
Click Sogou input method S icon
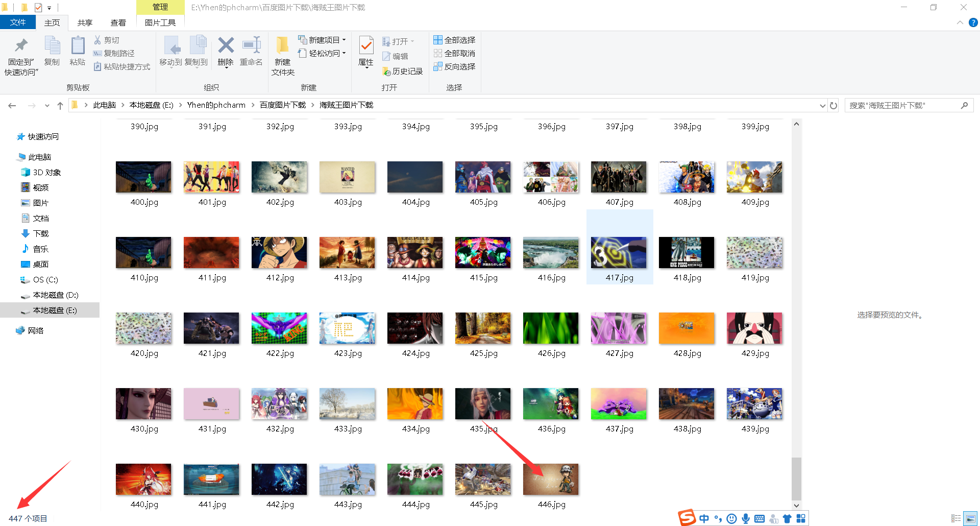[x=687, y=518]
